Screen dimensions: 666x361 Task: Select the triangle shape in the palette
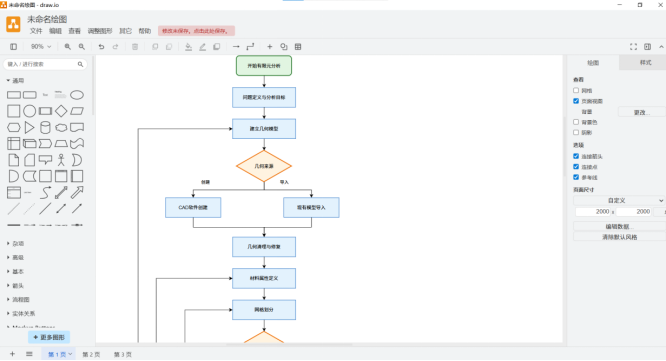click(29, 127)
